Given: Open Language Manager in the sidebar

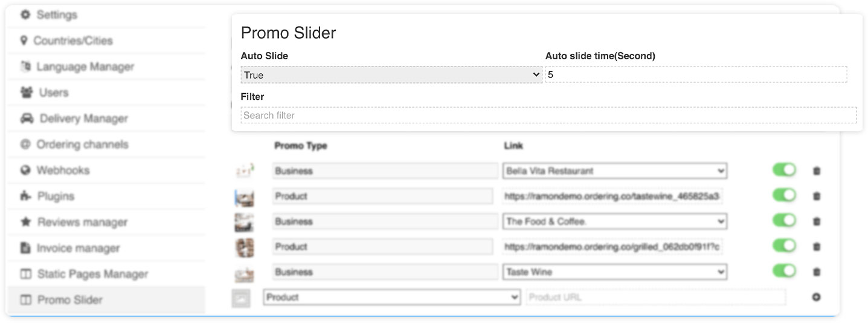Looking at the screenshot, I should tap(85, 67).
